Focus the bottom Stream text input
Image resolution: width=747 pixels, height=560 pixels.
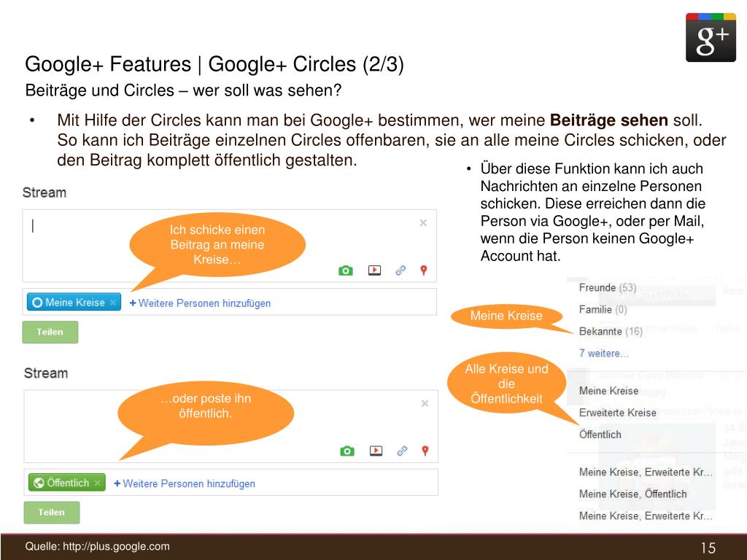point(231,426)
